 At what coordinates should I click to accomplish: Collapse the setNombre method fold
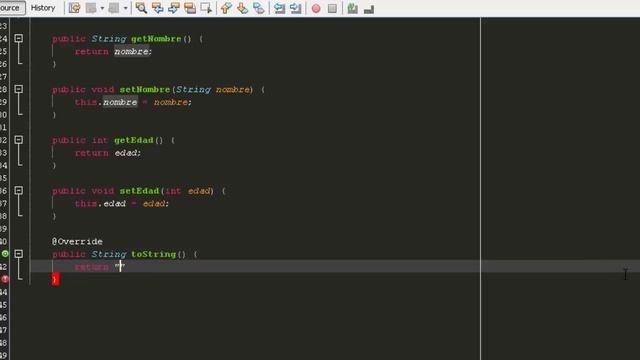(x=19, y=89)
